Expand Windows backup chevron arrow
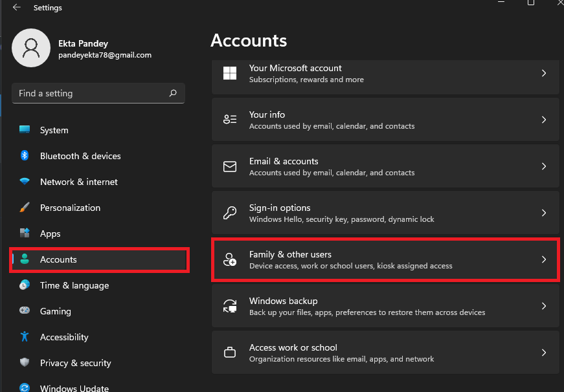The height and width of the screenshot is (392, 564). click(544, 306)
